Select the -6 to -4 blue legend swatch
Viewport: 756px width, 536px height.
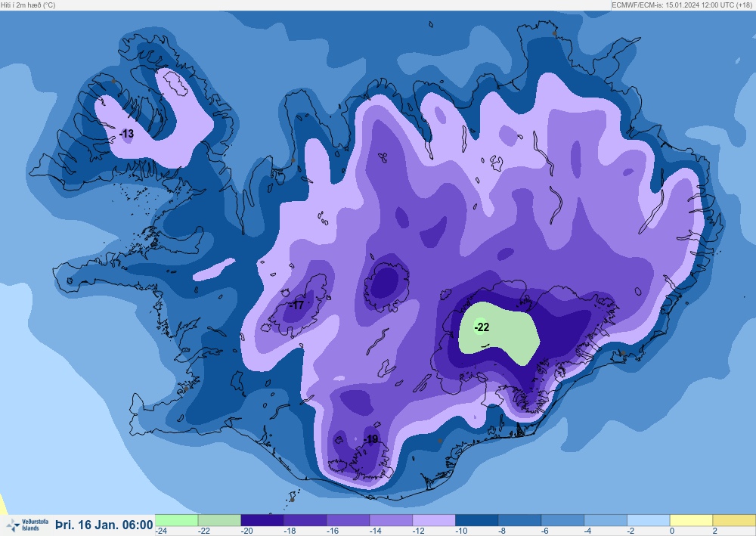pyautogui.click(x=562, y=520)
